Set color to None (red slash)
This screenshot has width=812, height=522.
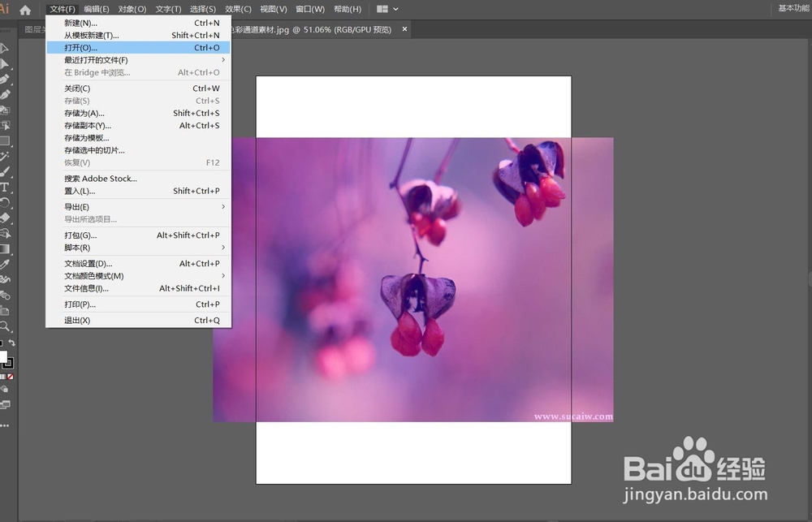click(x=11, y=377)
